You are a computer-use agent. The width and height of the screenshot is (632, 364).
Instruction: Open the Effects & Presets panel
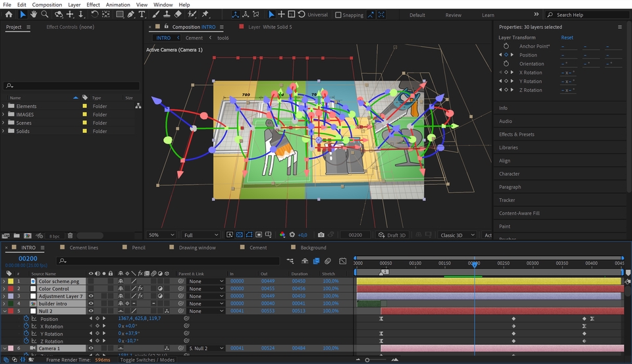pos(516,134)
